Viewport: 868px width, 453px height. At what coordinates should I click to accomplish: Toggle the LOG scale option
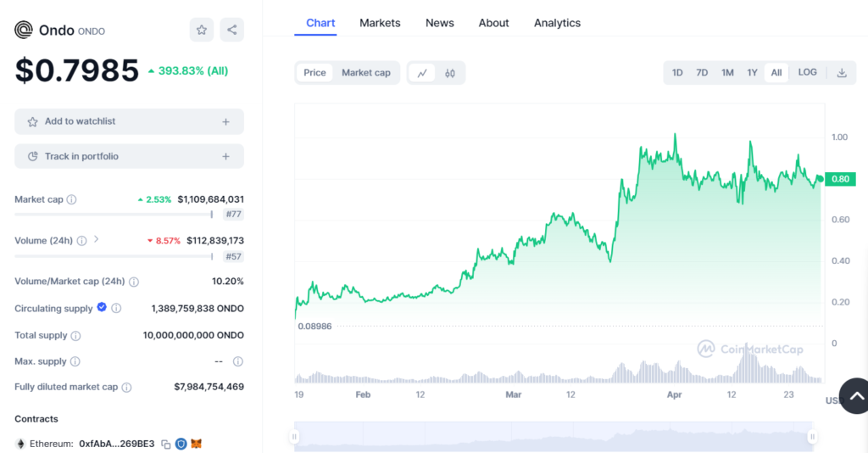coord(807,73)
